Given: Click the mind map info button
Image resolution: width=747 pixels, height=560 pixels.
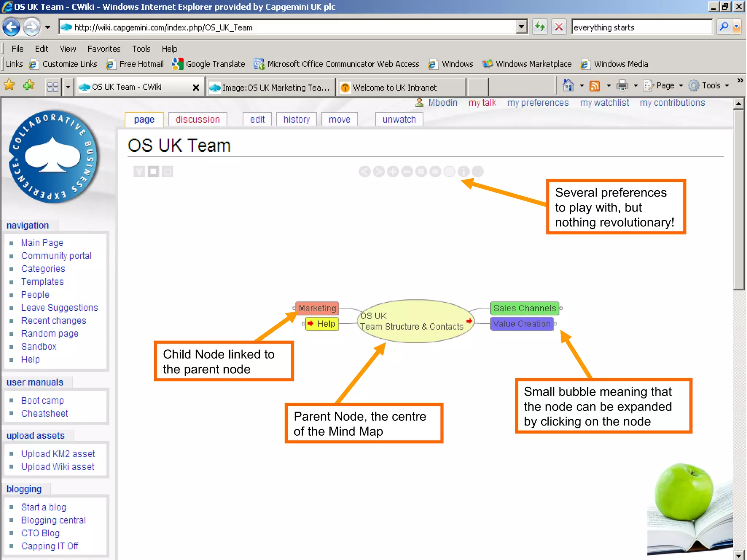Looking at the screenshot, I should click(464, 171).
